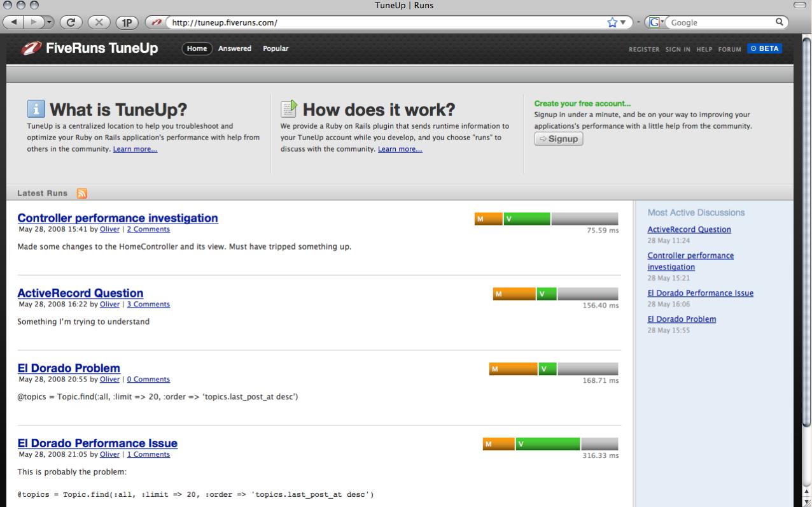Open El Dorado Problem in sidebar discussions
This screenshot has height=507, width=812.
(682, 319)
